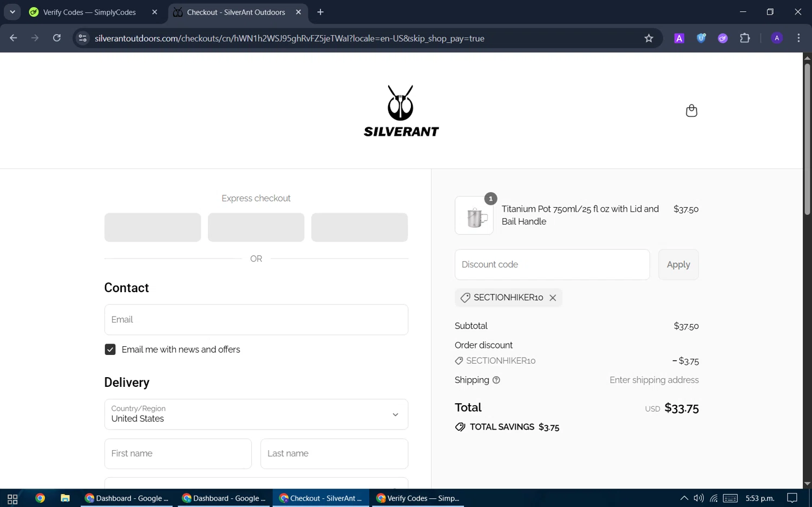
Task: Click the First name field
Action: click(x=178, y=453)
